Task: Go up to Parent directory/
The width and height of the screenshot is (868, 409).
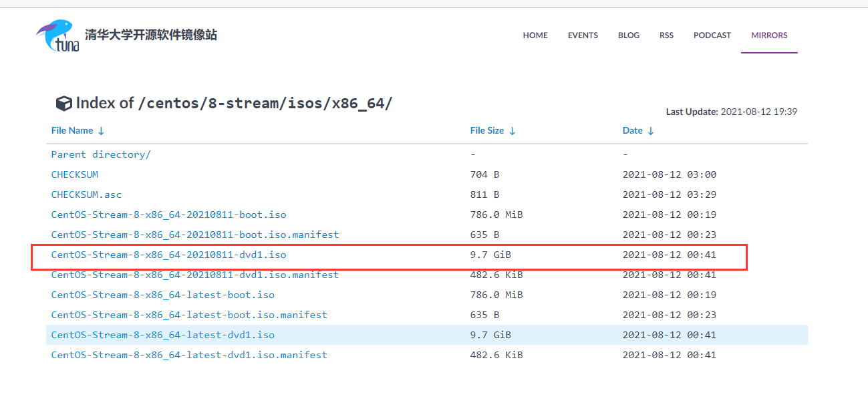Action: (x=101, y=154)
